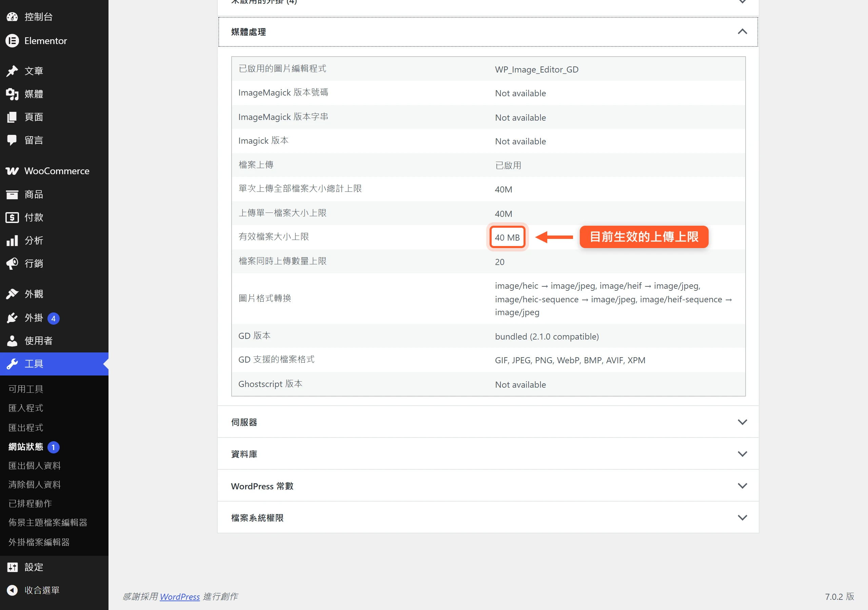Open the 設定 menu item
868x610 pixels.
pos(54,567)
